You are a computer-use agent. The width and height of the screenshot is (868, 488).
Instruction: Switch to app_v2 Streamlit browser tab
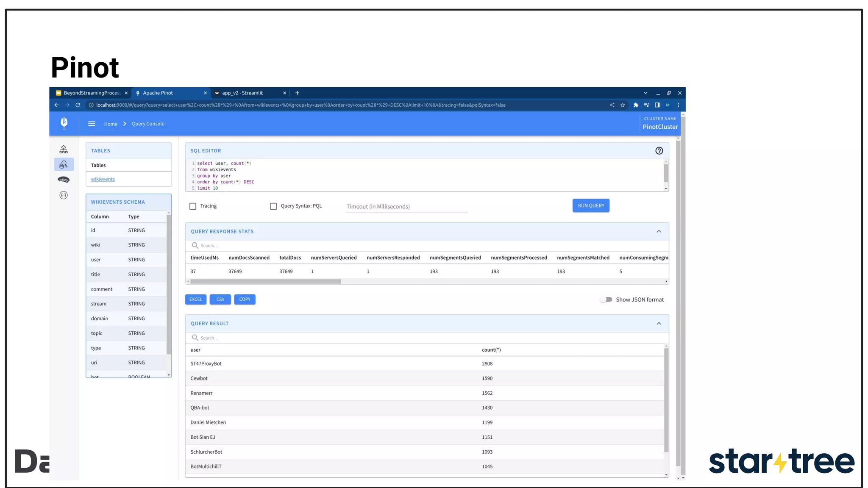click(x=242, y=93)
